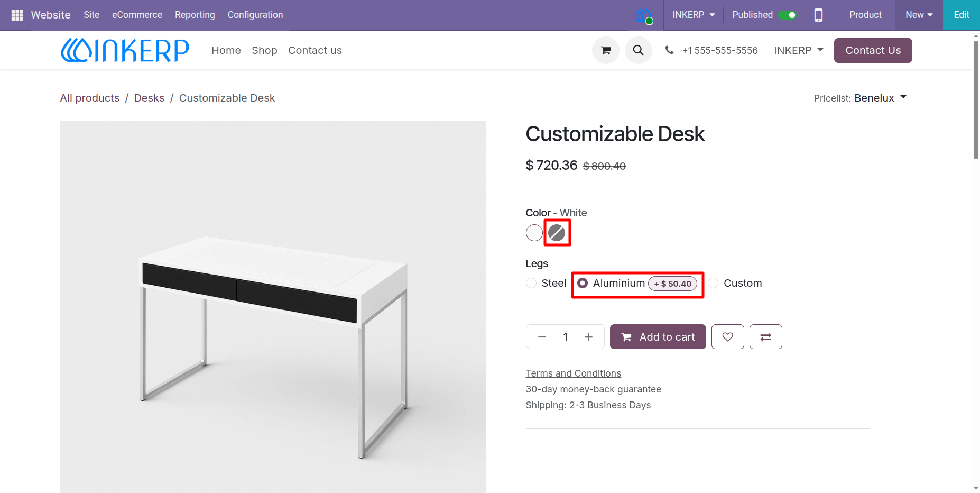The height and width of the screenshot is (493, 980).
Task: Open the Reporting menu
Action: tap(195, 15)
